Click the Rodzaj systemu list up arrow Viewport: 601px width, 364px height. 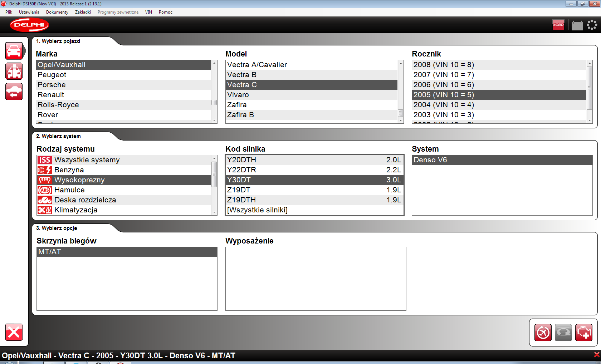pos(214,158)
